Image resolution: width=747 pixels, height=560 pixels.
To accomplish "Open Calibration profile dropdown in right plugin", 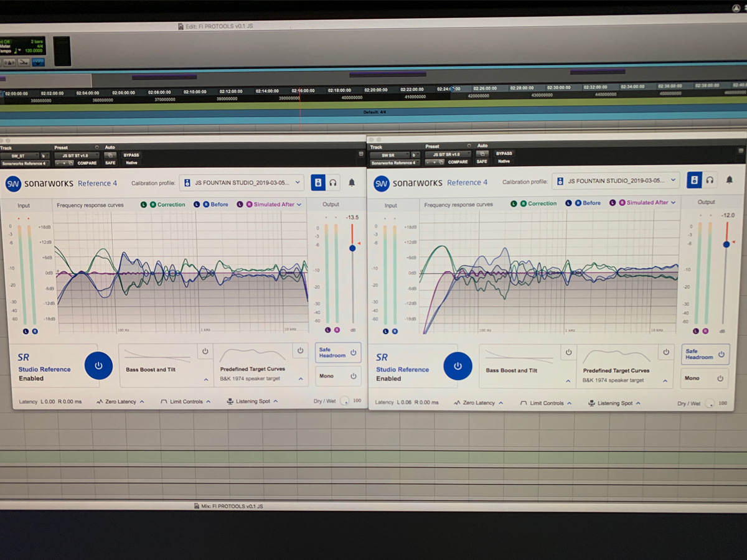I will 615,181.
